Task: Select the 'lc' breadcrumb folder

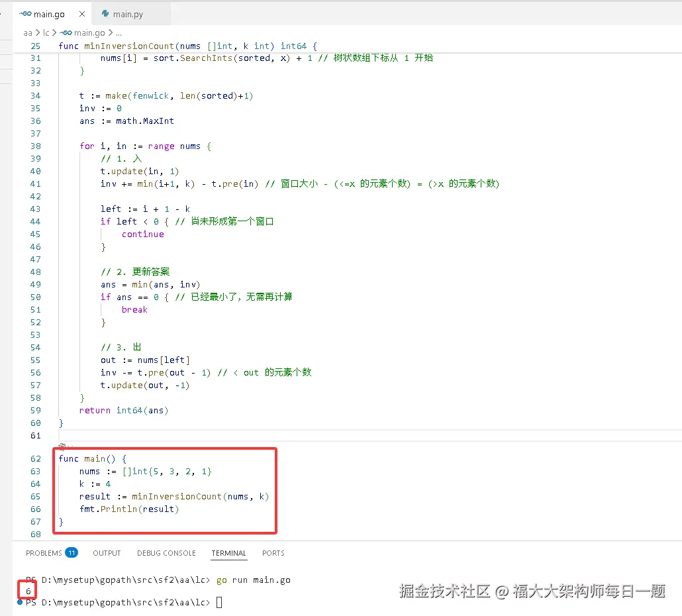Action: point(46,32)
